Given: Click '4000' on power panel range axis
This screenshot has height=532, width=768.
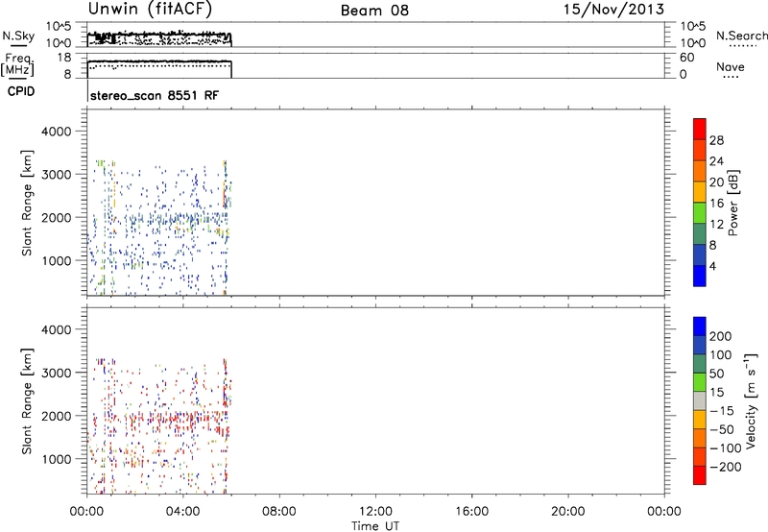Looking at the screenshot, I should point(57,132).
